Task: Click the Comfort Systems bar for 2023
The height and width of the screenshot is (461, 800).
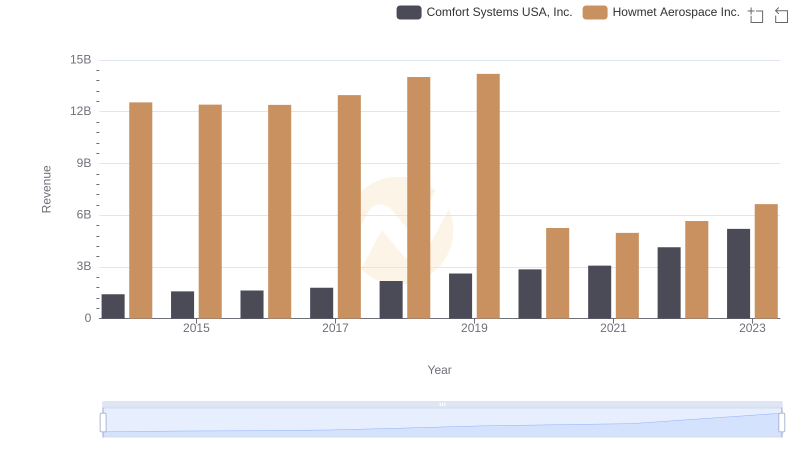Action: [x=738, y=274]
